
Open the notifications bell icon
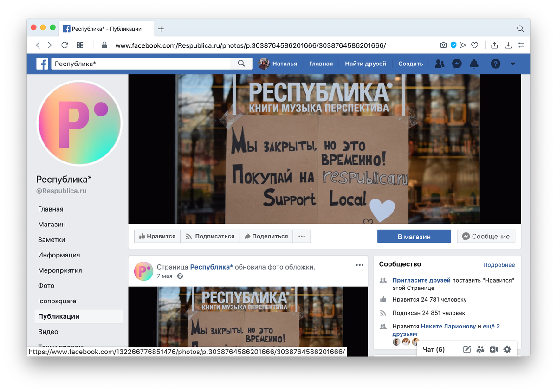tap(474, 64)
